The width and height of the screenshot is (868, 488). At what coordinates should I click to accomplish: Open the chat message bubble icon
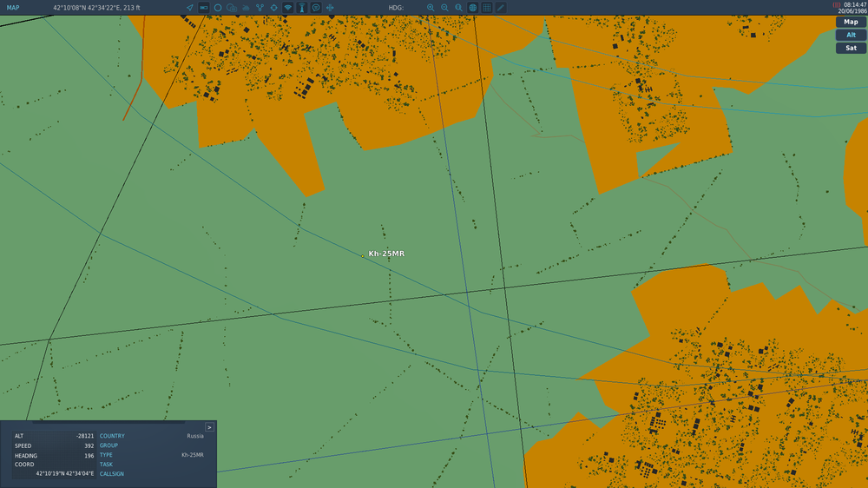pos(316,8)
